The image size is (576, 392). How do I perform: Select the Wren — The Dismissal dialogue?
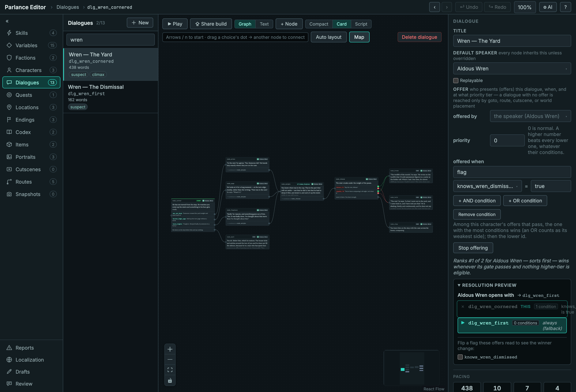coord(111,97)
